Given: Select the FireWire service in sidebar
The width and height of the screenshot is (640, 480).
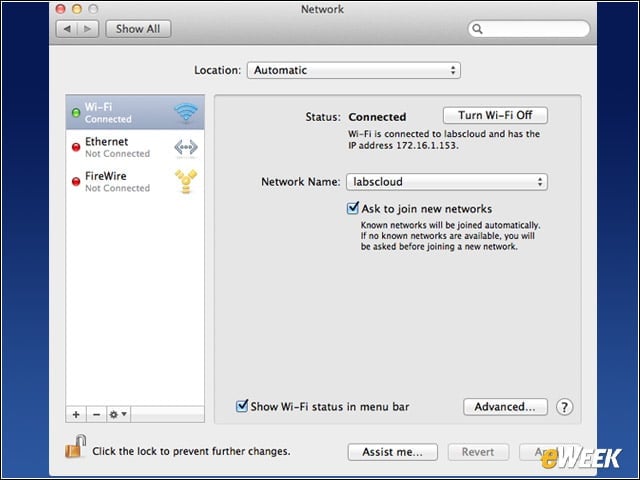Looking at the screenshot, I should pos(135,182).
